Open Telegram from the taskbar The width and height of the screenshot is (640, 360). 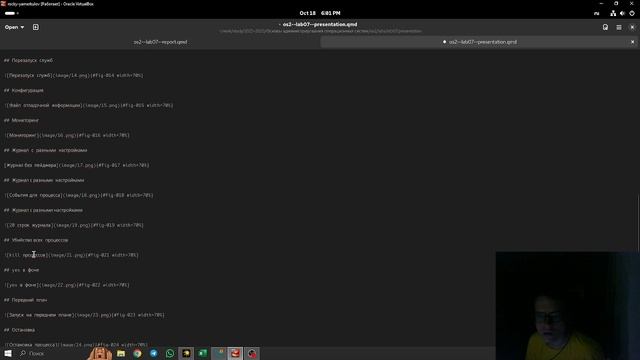tap(154, 353)
